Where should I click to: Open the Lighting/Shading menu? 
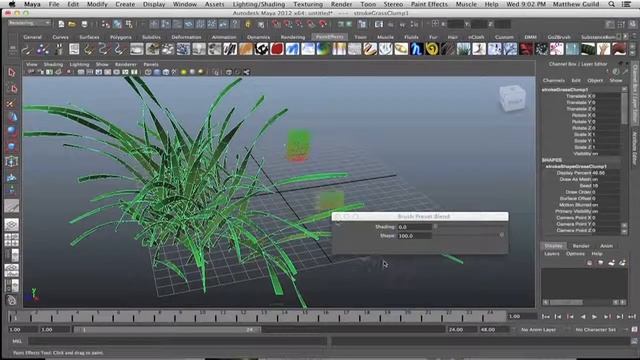[259, 4]
